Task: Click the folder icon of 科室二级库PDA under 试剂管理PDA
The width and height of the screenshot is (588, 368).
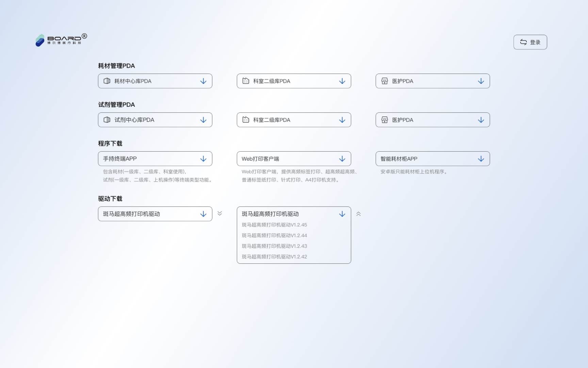Action: tap(246, 120)
